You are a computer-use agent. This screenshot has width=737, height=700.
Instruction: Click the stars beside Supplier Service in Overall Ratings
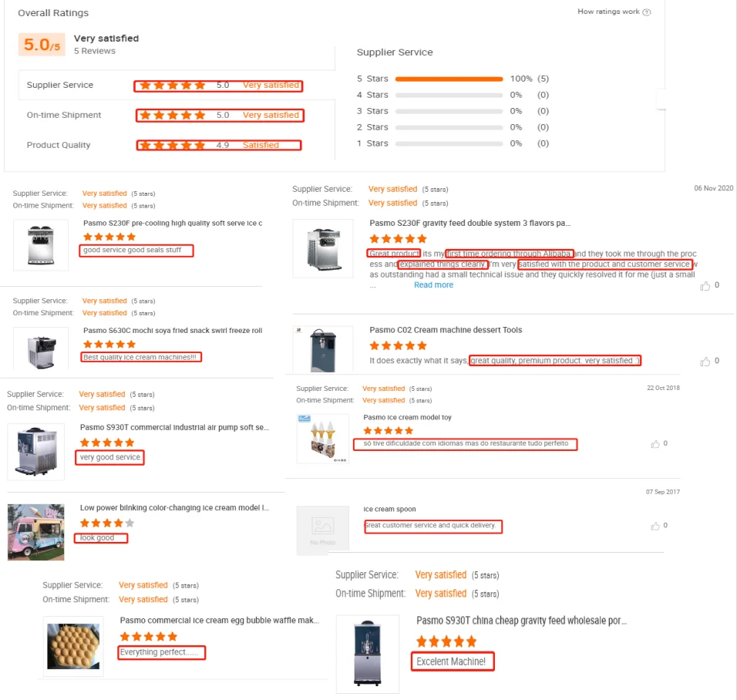click(170, 86)
